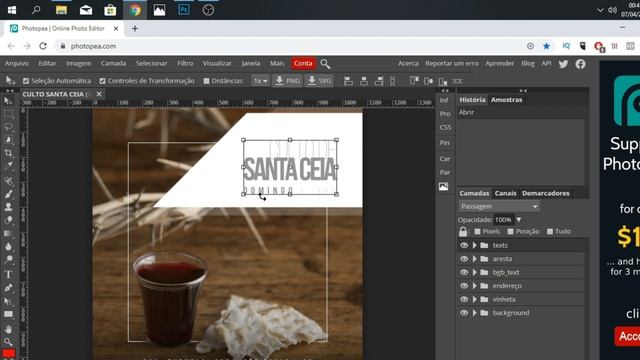Export as PNG button
The image size is (640, 360).
(x=287, y=81)
